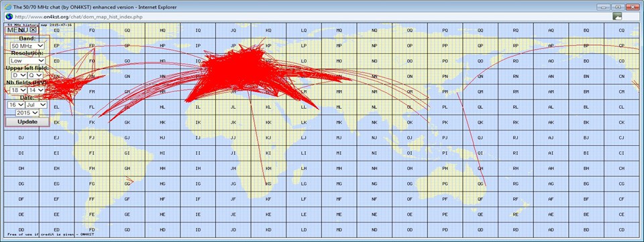Open the horizontal fields count dropdown 18
Viewport: 644px width, 242px height.
pos(19,89)
